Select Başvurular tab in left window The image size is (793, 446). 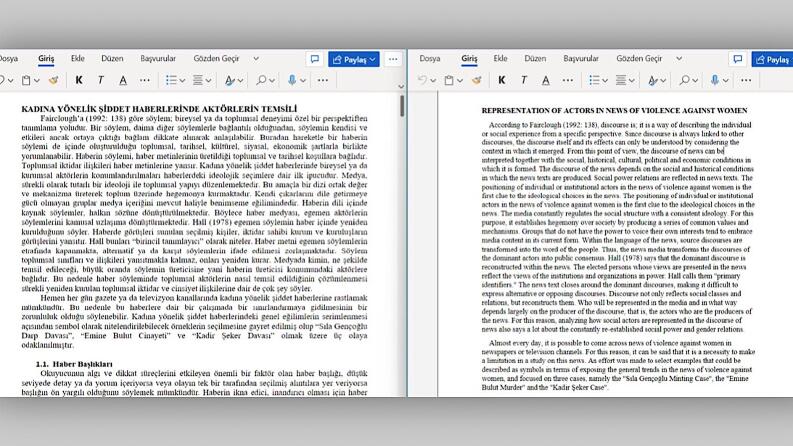click(x=158, y=58)
